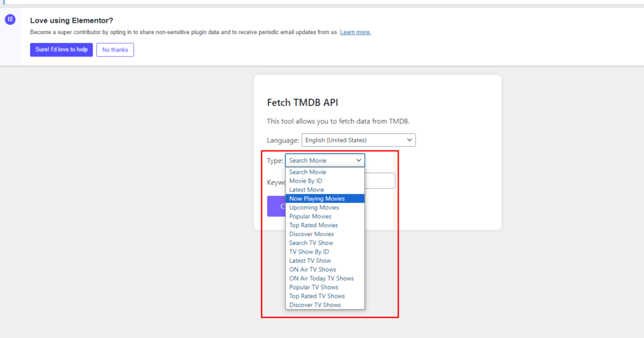Screen dimensions: 644x338
Task: Click the Keyword input field
Action: pos(380,181)
